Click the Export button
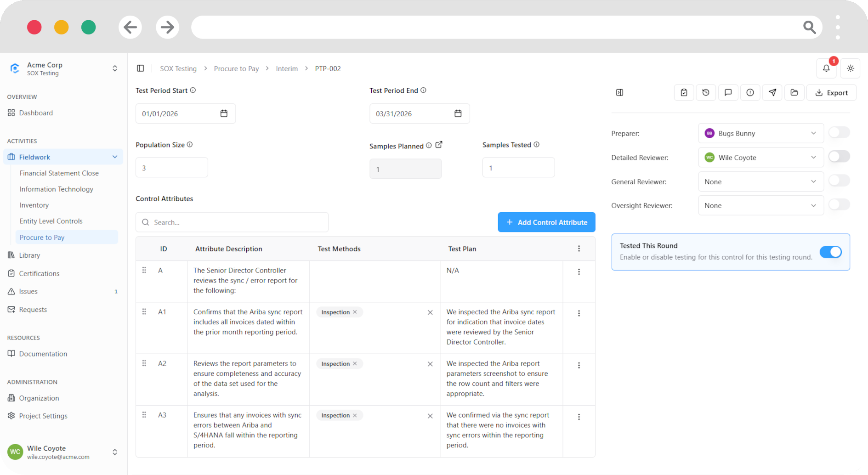 (831, 92)
